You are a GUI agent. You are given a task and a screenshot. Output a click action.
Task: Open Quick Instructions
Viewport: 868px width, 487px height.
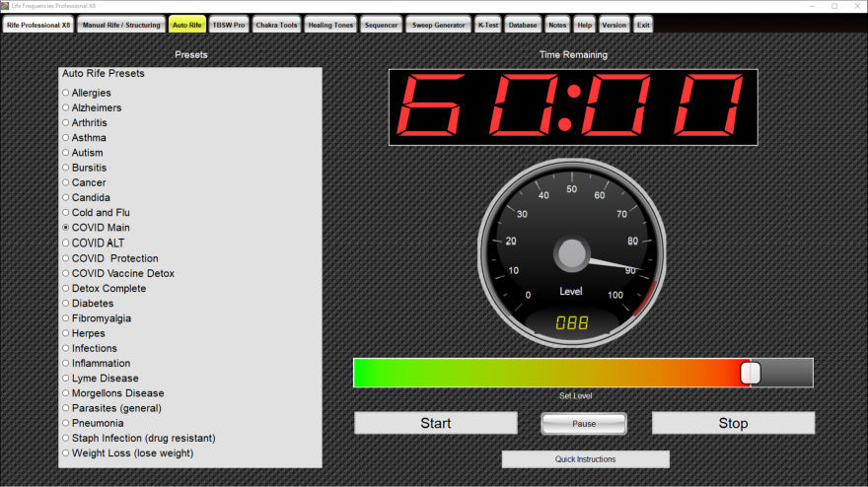[x=585, y=459]
